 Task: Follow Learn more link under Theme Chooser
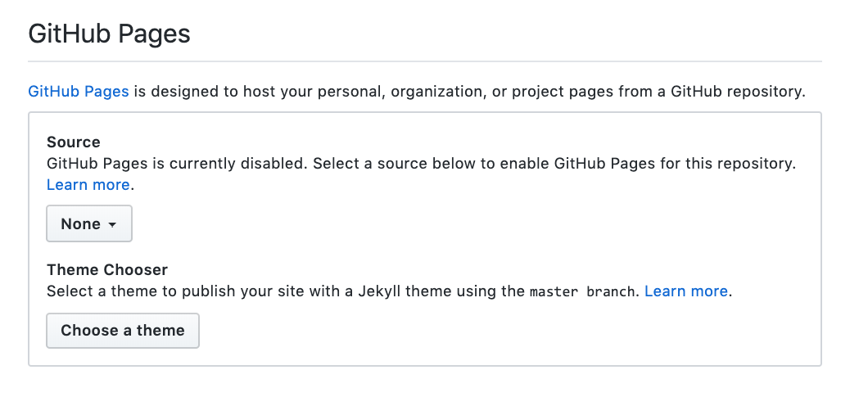tap(686, 291)
